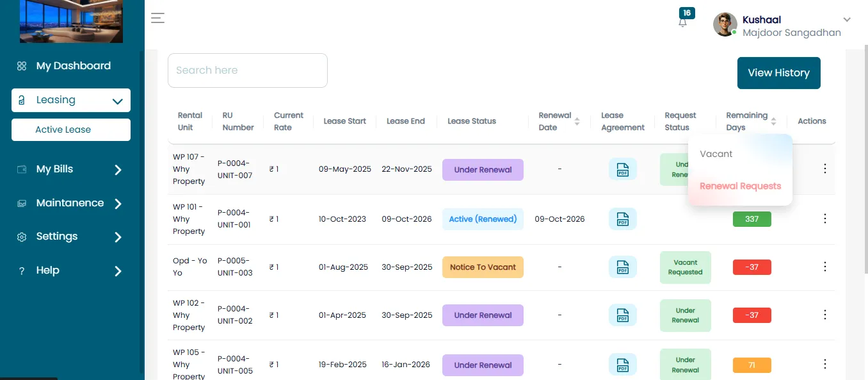This screenshot has width=868, height=380.
Task: Open actions menu for WP 101 row
Action: [x=824, y=219]
